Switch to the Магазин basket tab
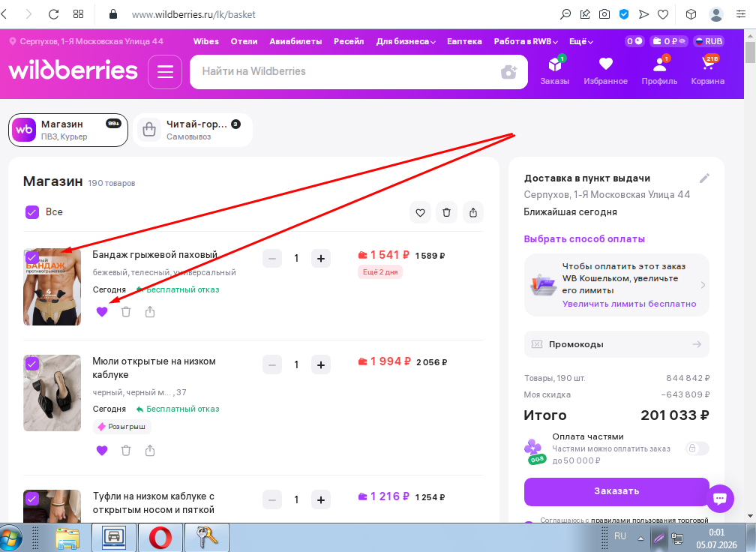The height and width of the screenshot is (552, 756). click(68, 130)
